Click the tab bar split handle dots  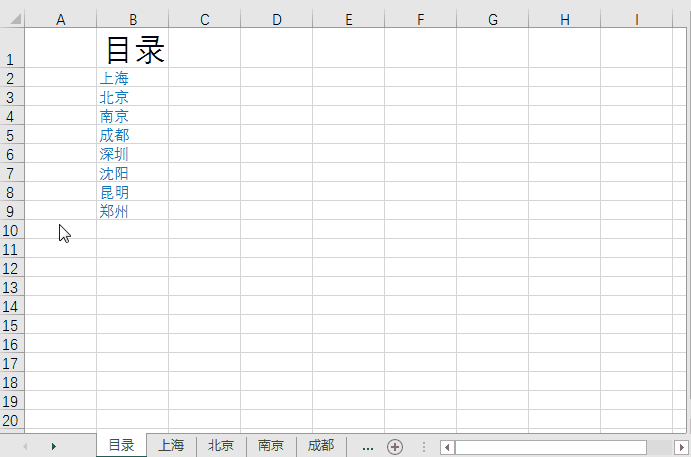pyautogui.click(x=424, y=447)
